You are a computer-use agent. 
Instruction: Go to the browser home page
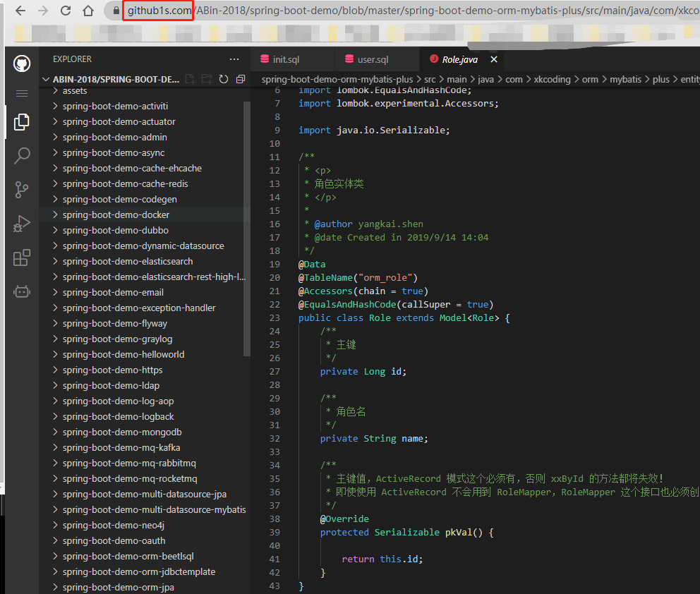(x=88, y=11)
